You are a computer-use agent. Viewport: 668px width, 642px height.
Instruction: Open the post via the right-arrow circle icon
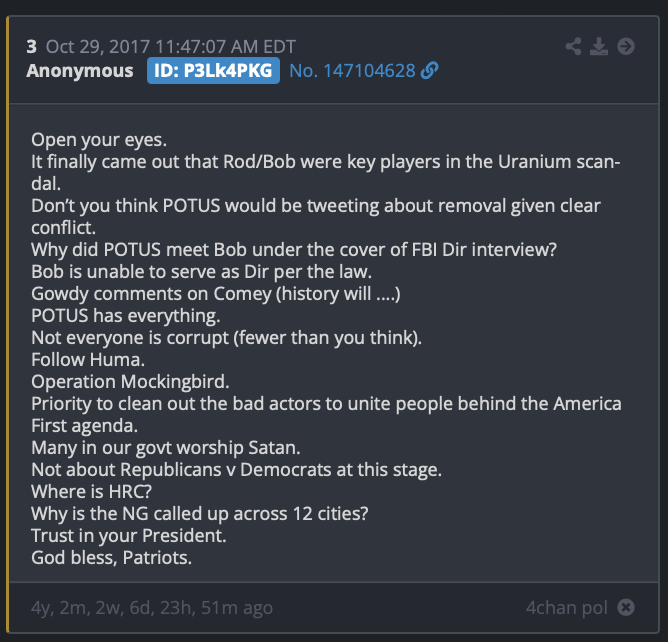pyautogui.click(x=626, y=46)
